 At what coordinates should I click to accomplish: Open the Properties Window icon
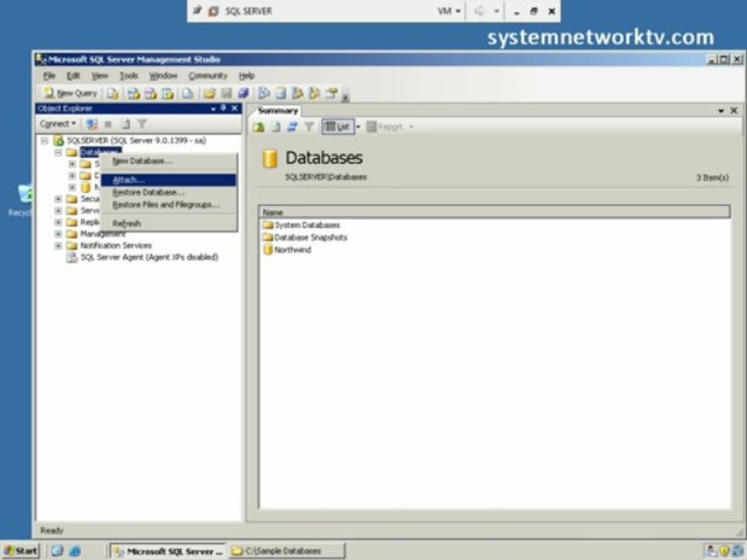point(331,93)
